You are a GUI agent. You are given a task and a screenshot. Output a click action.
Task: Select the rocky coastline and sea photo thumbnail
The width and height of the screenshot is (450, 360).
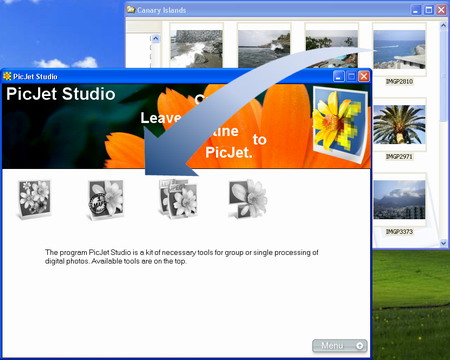(x=264, y=49)
